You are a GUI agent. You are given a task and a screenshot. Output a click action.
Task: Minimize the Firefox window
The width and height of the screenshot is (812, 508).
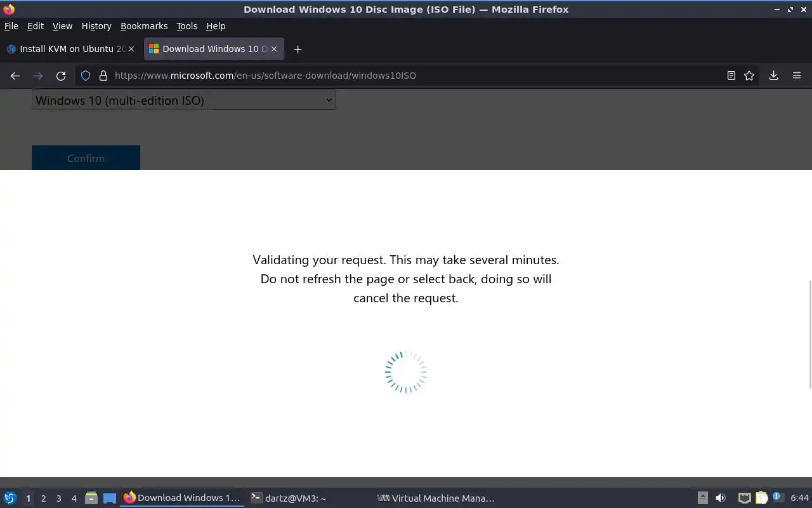[x=777, y=10]
